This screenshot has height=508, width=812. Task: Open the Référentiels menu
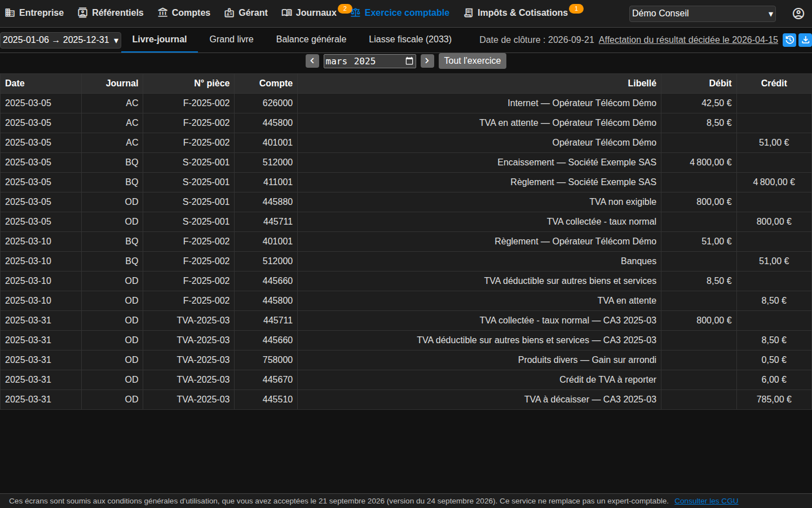click(x=111, y=12)
